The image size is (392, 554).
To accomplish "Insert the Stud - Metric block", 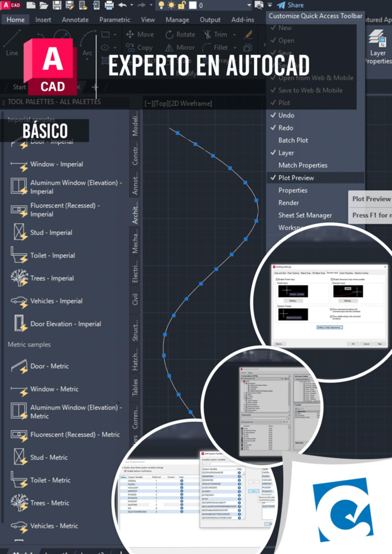I will (41, 457).
